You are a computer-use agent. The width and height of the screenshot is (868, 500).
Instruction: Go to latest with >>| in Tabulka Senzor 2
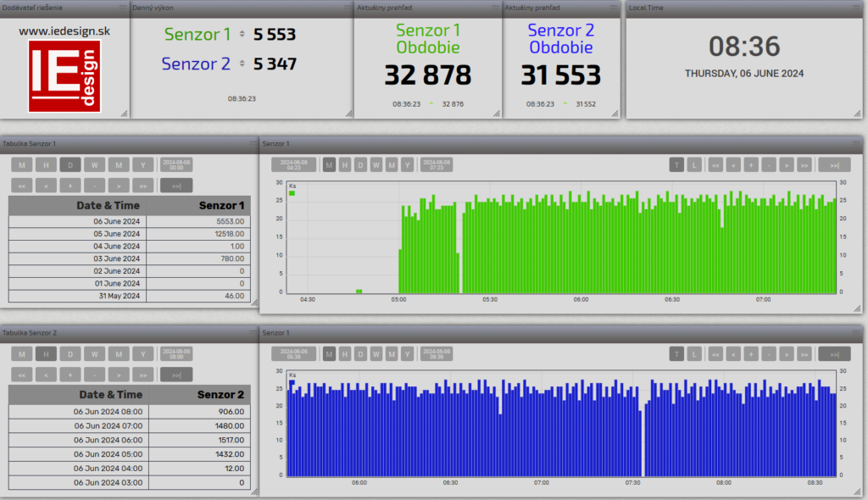point(176,375)
